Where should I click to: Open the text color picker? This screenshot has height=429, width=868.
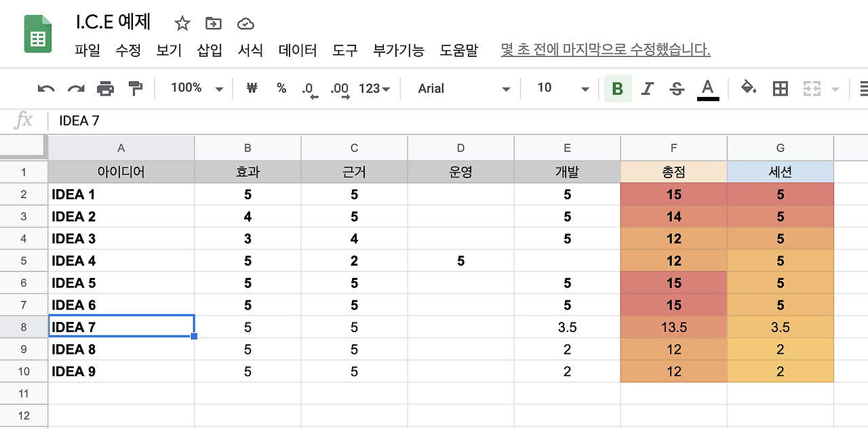tap(707, 88)
